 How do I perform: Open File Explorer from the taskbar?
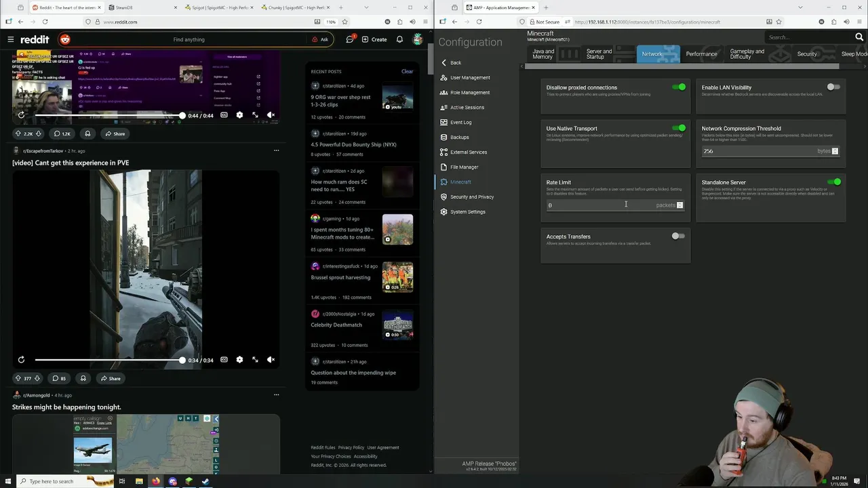point(139,481)
